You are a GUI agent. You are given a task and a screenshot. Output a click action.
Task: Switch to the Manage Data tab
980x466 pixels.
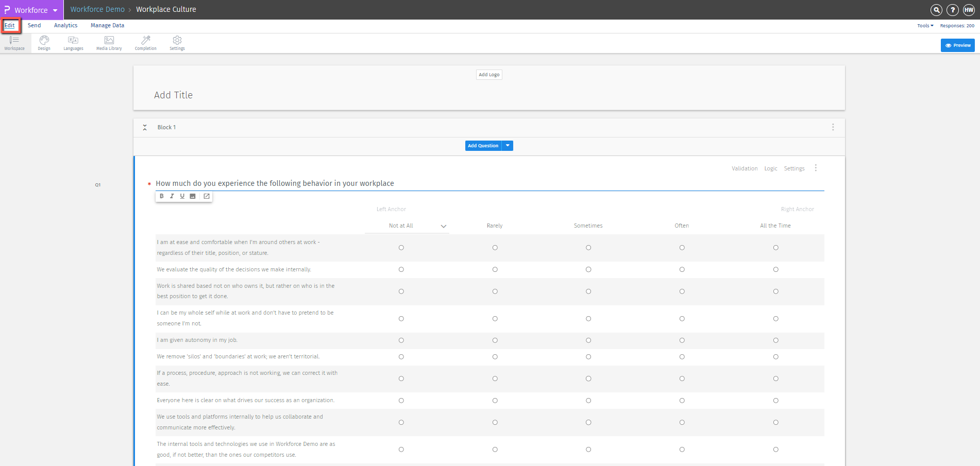(x=107, y=25)
